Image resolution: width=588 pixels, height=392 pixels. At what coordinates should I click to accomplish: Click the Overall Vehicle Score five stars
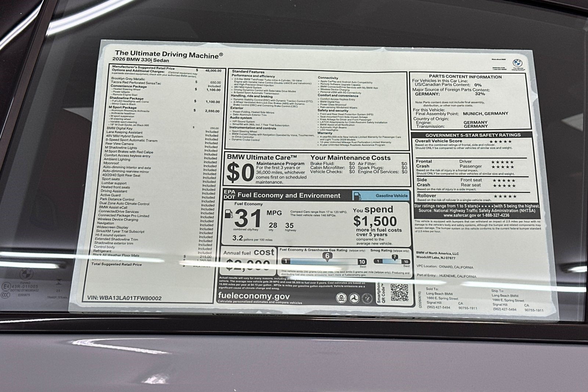click(500, 142)
